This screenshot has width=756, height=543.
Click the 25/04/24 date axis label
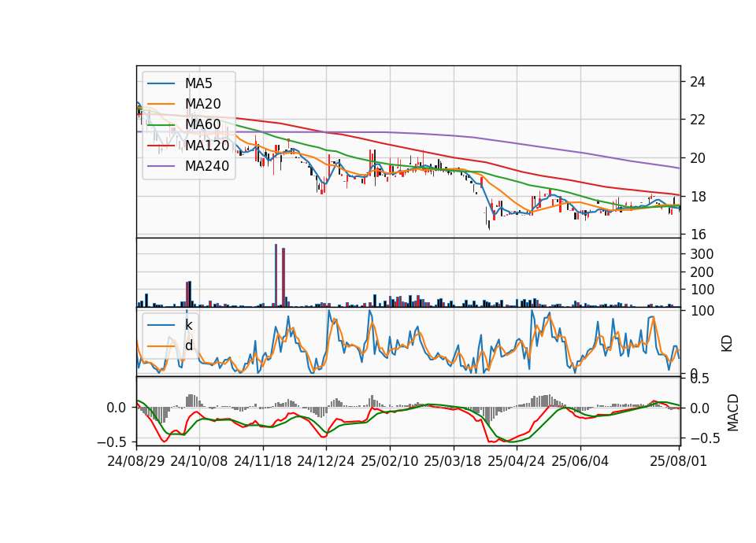[517, 461]
